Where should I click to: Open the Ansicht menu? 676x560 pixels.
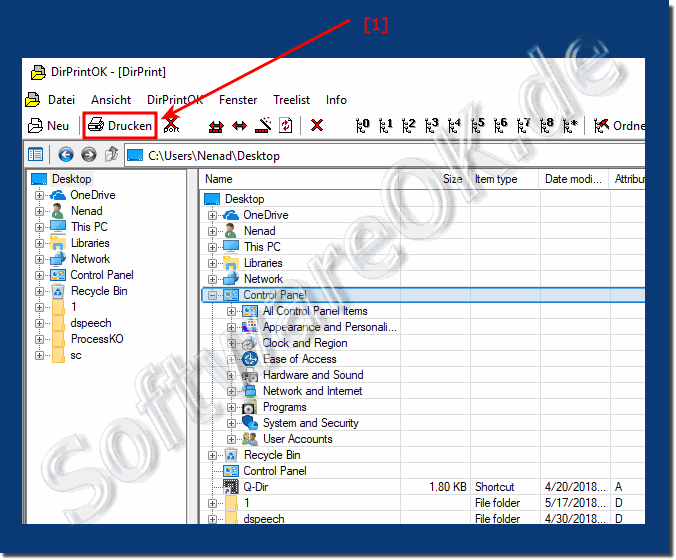tap(111, 100)
